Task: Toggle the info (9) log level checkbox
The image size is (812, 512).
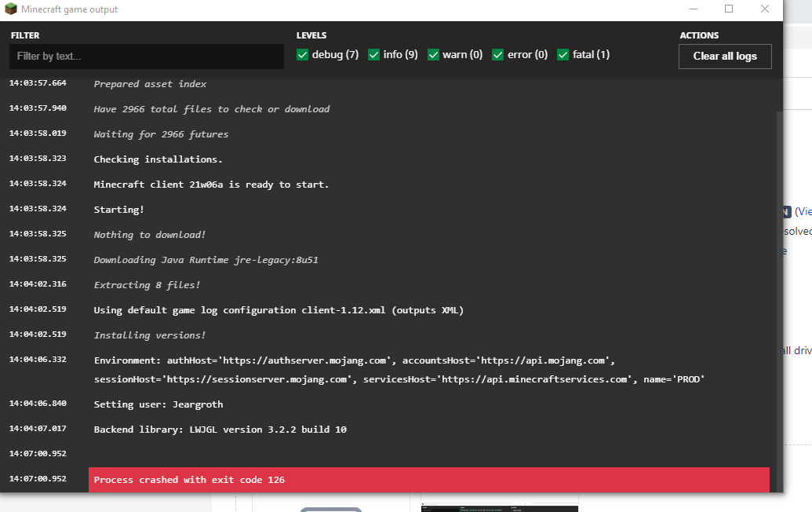Action: [373, 54]
